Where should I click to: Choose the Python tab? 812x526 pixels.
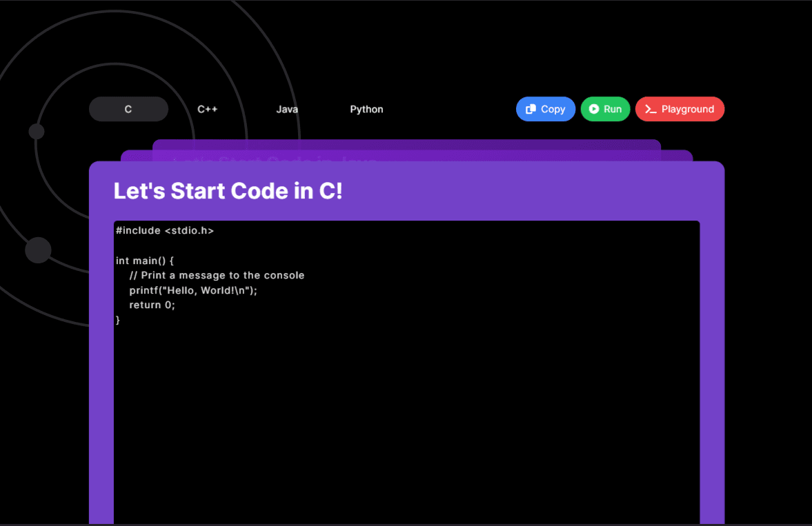[x=366, y=109]
